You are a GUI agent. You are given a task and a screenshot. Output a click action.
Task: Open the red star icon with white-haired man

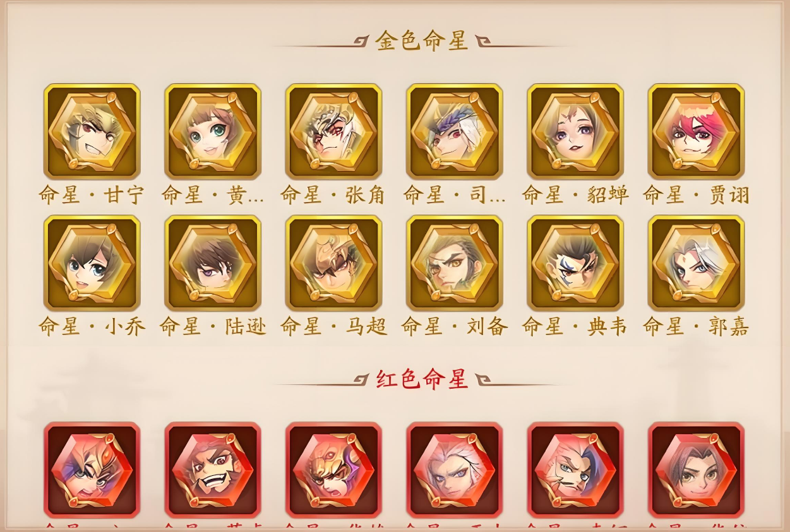click(455, 470)
